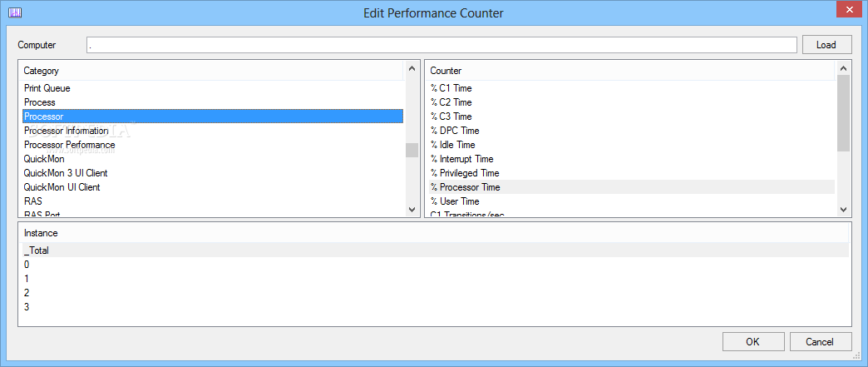Focus the Computer input field
The width and height of the screenshot is (868, 367).
[x=441, y=45]
